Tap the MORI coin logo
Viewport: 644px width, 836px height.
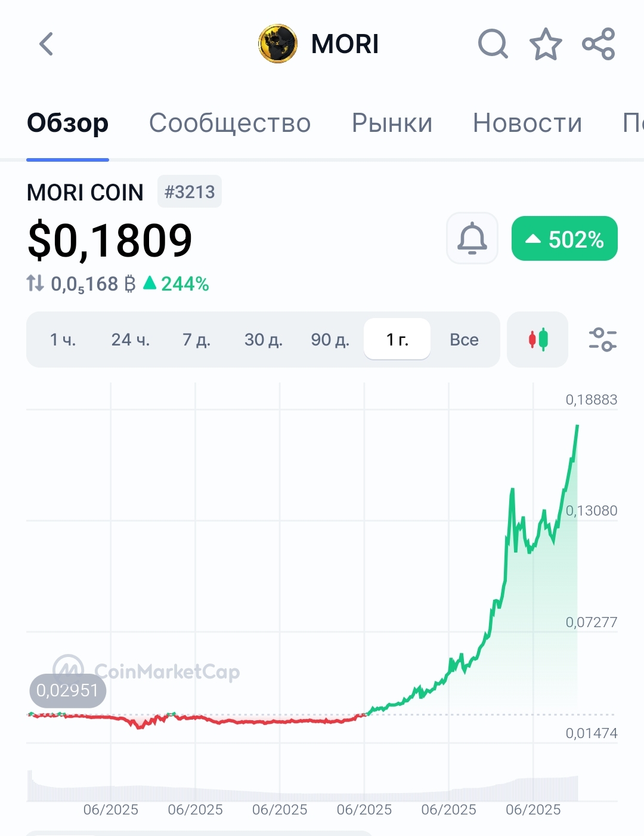pyautogui.click(x=278, y=44)
